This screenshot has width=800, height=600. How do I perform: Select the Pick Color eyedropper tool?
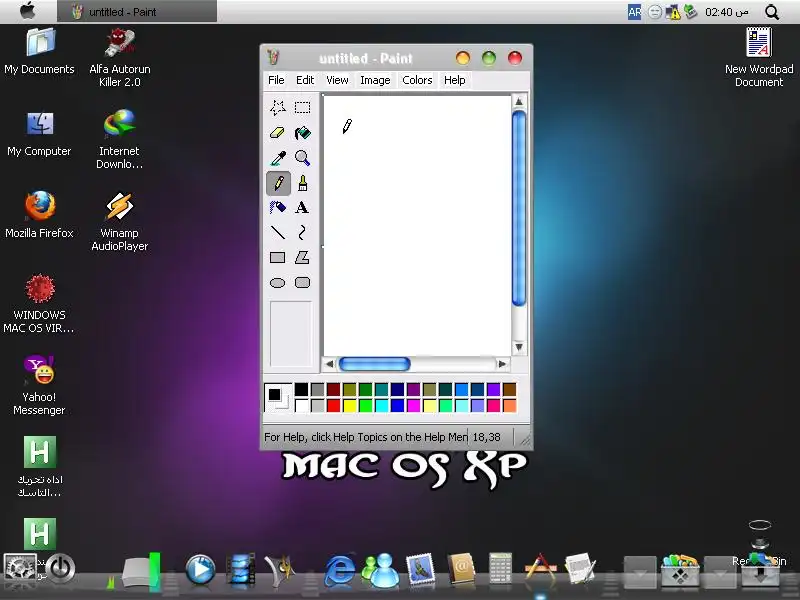tap(278, 158)
